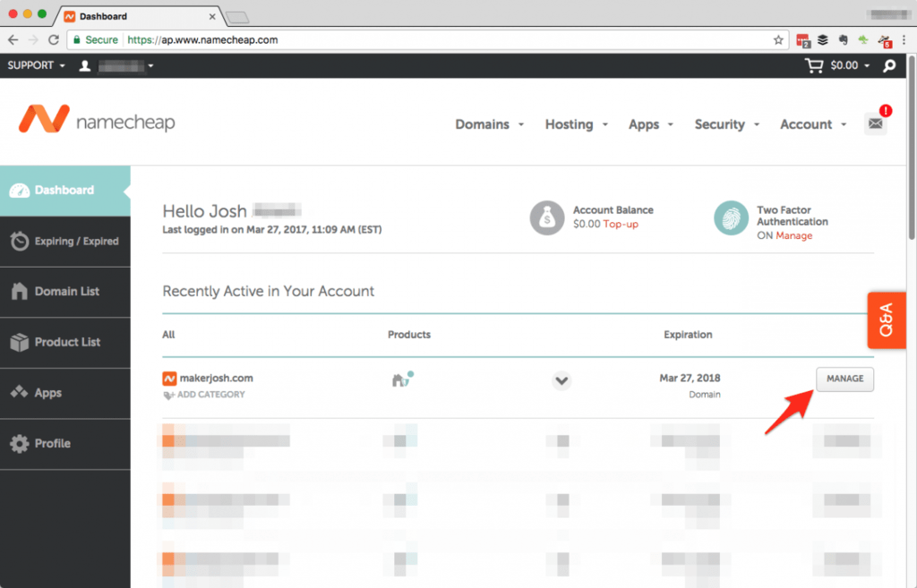Close the Dashboard browser tab

tap(212, 16)
